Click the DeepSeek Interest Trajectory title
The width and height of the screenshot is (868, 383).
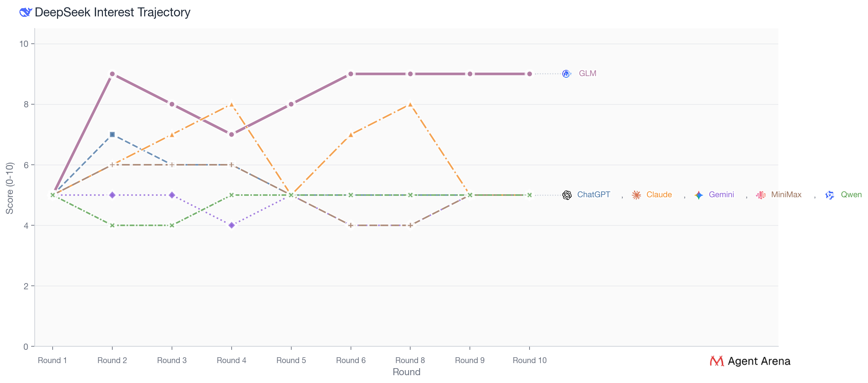click(x=112, y=12)
